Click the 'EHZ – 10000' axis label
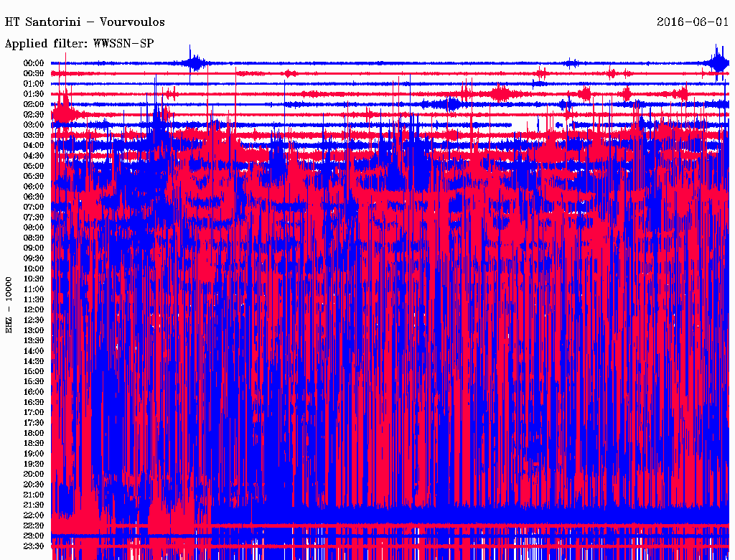 [x=9, y=305]
